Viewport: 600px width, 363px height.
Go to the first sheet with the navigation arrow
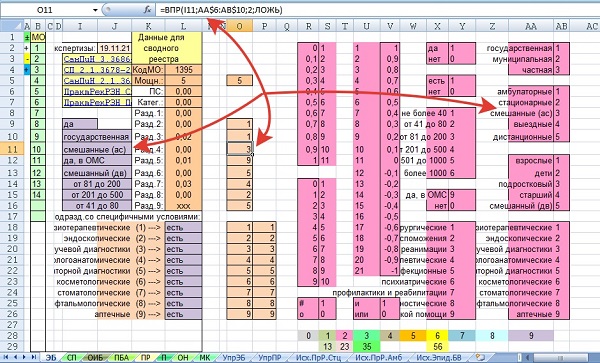[6, 357]
